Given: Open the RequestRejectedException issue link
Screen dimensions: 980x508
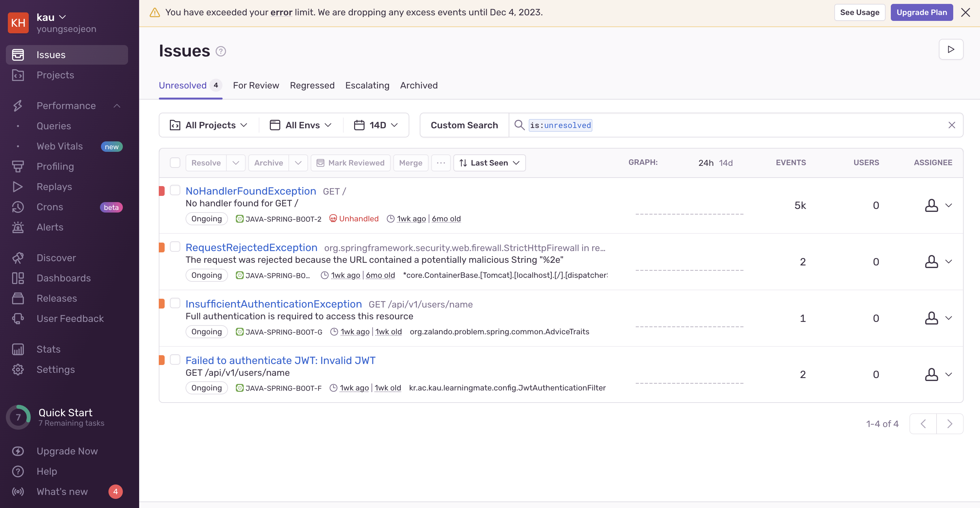Looking at the screenshot, I should tap(251, 247).
